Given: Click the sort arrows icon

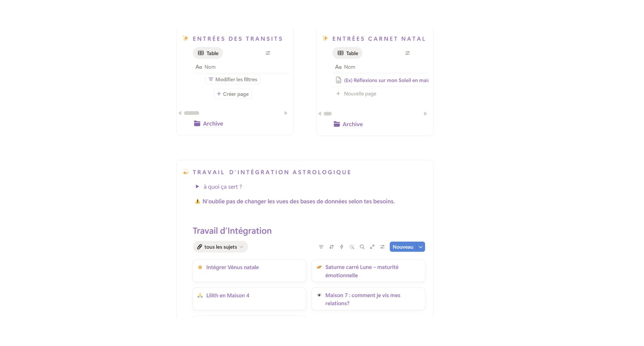Looking at the screenshot, I should pos(331,247).
